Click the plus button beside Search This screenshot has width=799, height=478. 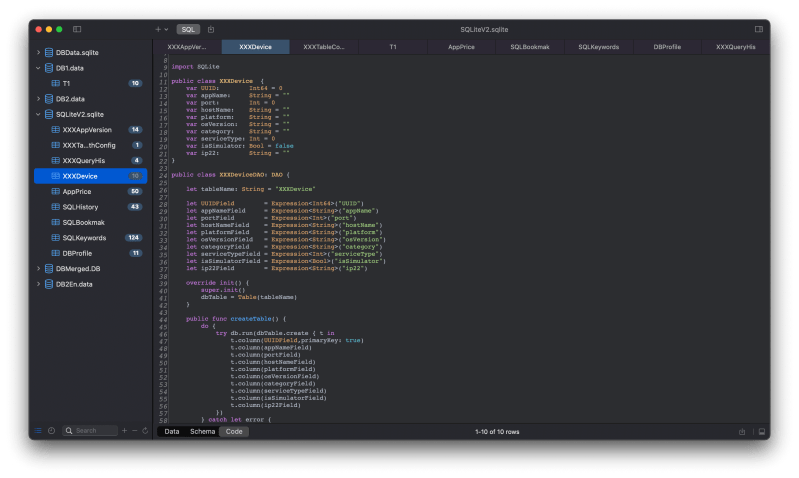[x=124, y=431]
